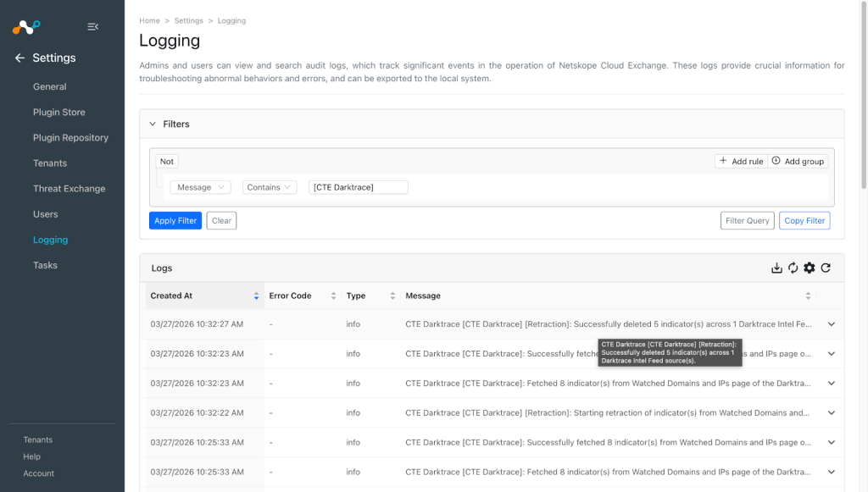Sort by Type column arrows
This screenshot has width=868, height=492.
[392, 296]
